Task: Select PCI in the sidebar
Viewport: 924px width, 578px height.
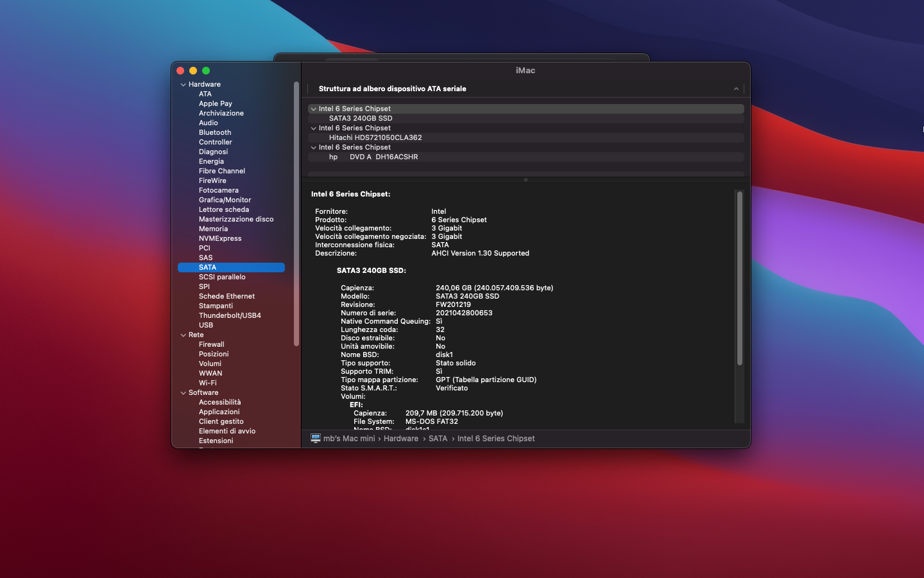Action: [x=204, y=248]
